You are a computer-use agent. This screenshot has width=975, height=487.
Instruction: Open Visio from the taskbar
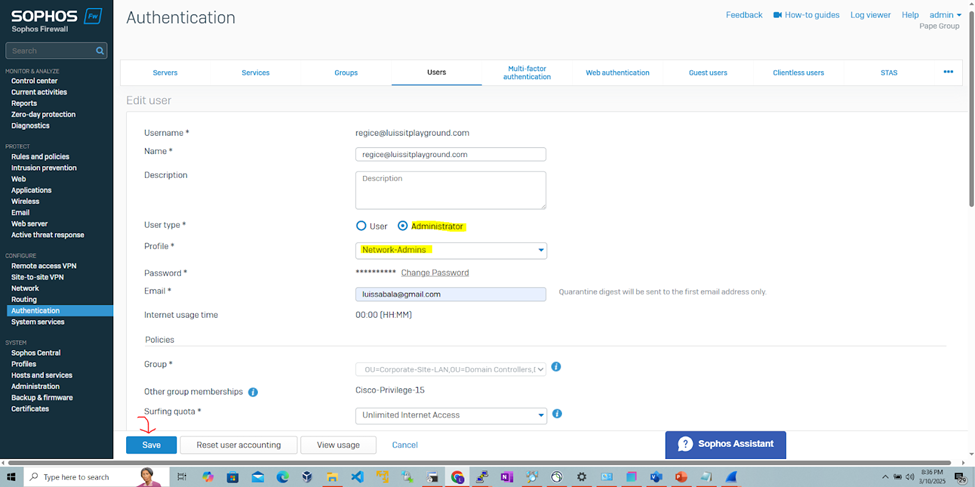point(657,477)
